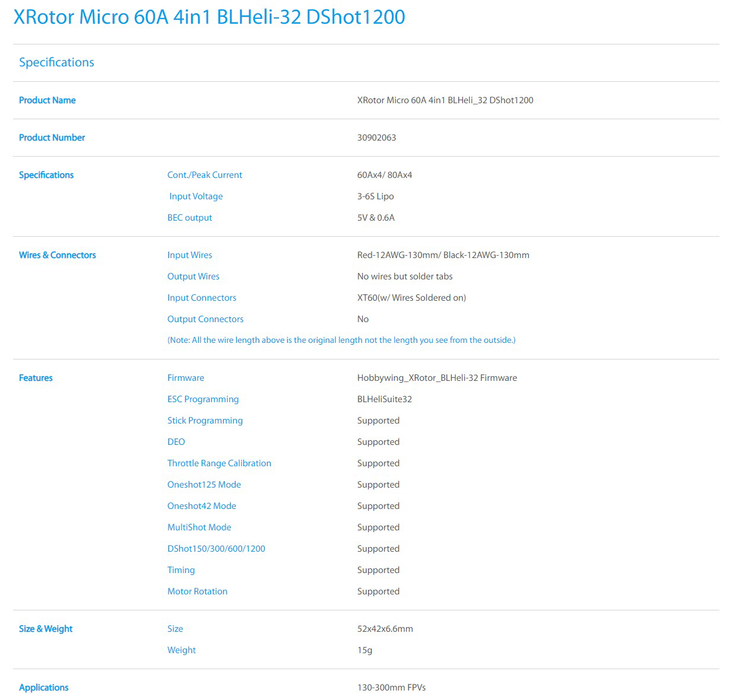Click the Throttle Range Calibration label
The width and height of the screenshot is (736, 700).
(x=219, y=463)
